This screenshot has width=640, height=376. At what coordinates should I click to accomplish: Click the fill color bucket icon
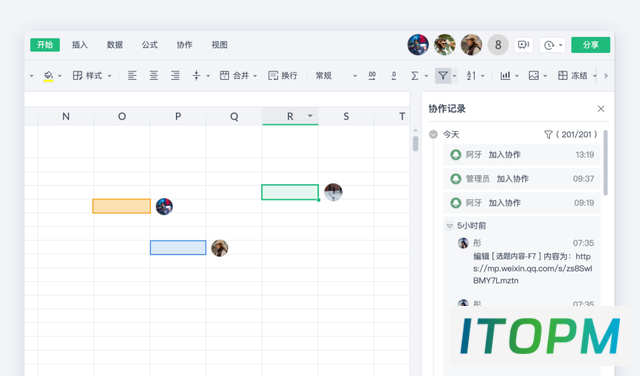pyautogui.click(x=48, y=76)
